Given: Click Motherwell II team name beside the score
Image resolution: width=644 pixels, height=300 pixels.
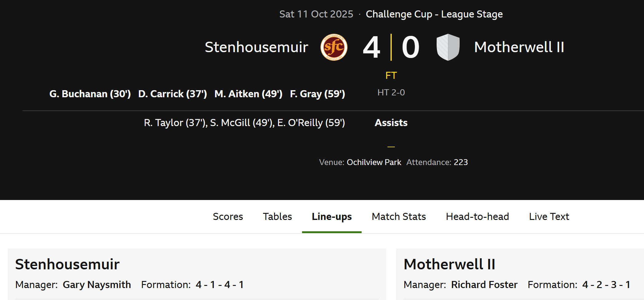Looking at the screenshot, I should pos(519,47).
